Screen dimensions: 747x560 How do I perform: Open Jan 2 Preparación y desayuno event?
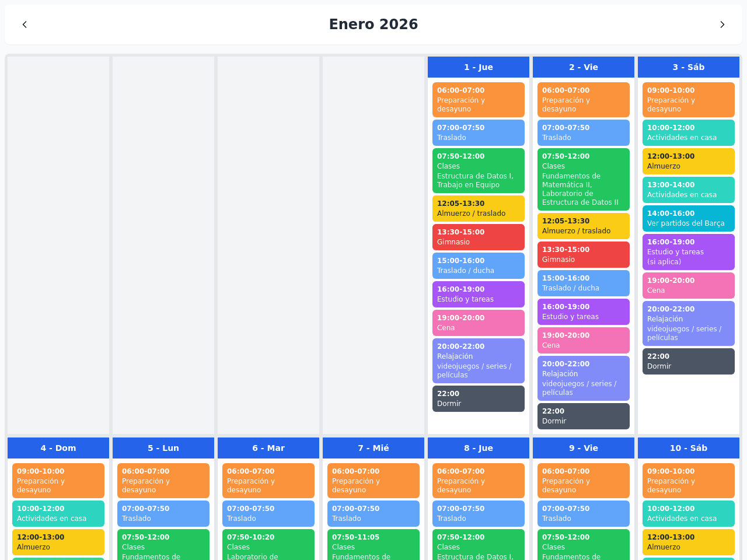point(584,100)
